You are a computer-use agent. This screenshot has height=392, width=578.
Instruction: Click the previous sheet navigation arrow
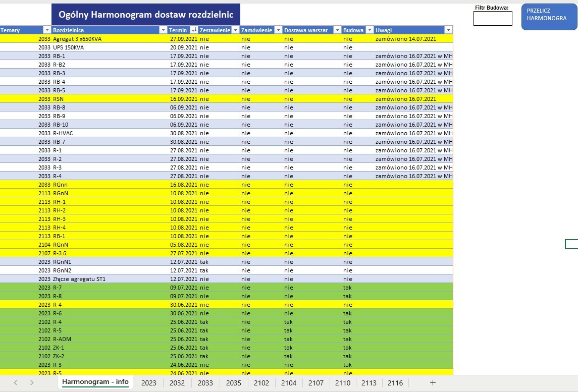pos(16,383)
